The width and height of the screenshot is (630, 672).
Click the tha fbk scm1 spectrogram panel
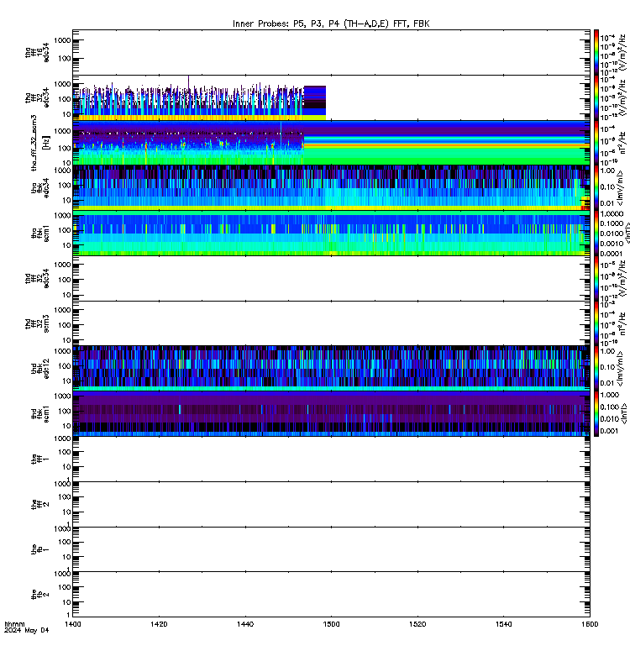pos(331,234)
